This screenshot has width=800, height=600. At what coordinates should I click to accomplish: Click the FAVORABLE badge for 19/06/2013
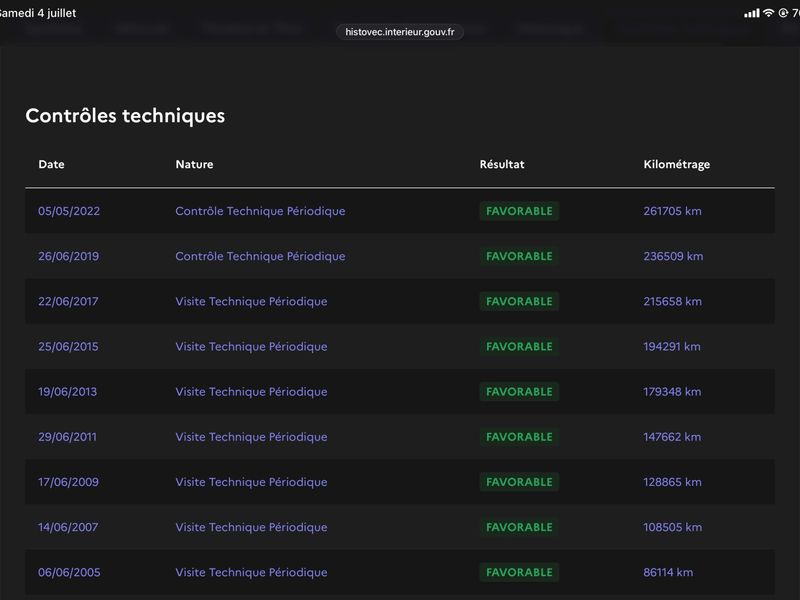(519, 392)
